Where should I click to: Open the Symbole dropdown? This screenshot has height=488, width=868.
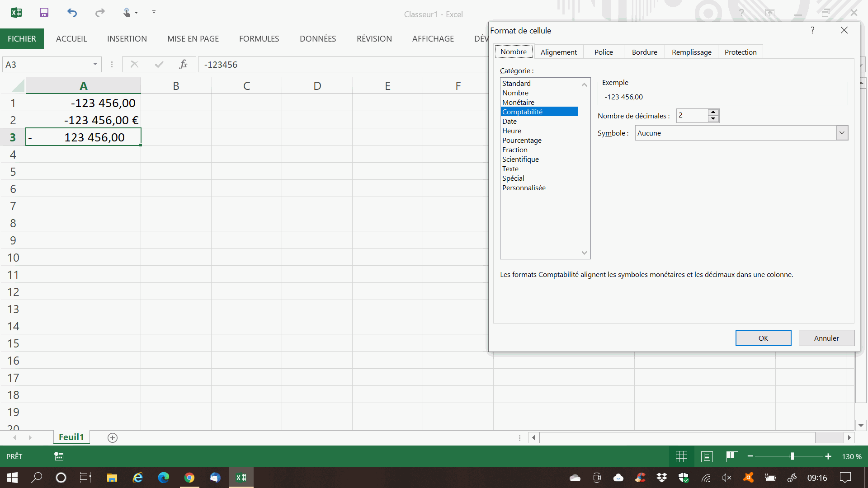(x=842, y=133)
